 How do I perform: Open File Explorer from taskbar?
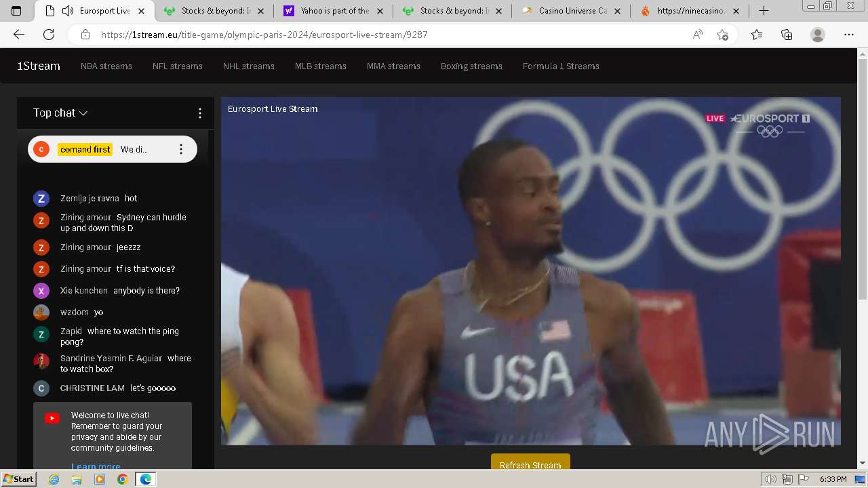pyautogui.click(x=77, y=479)
